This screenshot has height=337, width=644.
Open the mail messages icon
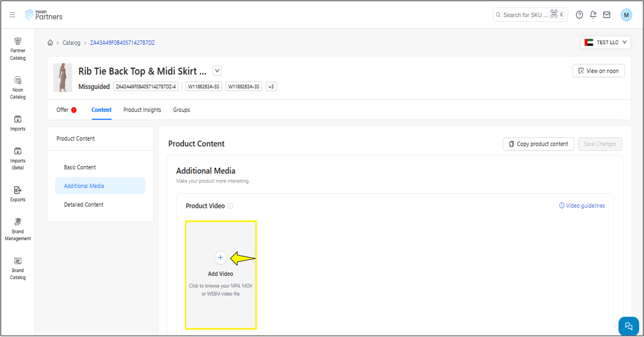(x=607, y=15)
